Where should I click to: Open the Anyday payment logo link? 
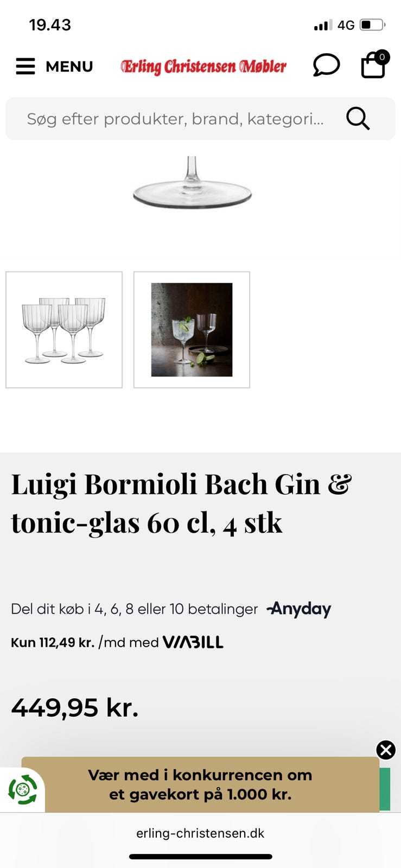pyautogui.click(x=299, y=609)
